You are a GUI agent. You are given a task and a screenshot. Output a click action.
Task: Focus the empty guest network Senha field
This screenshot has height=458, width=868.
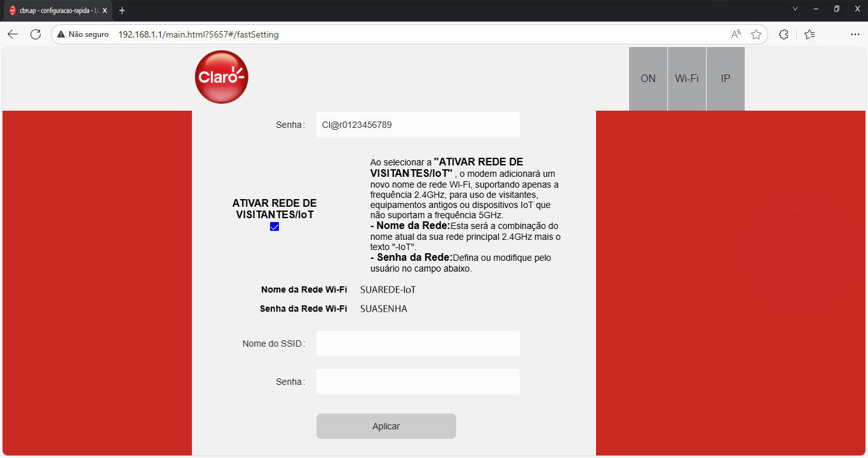(x=417, y=382)
